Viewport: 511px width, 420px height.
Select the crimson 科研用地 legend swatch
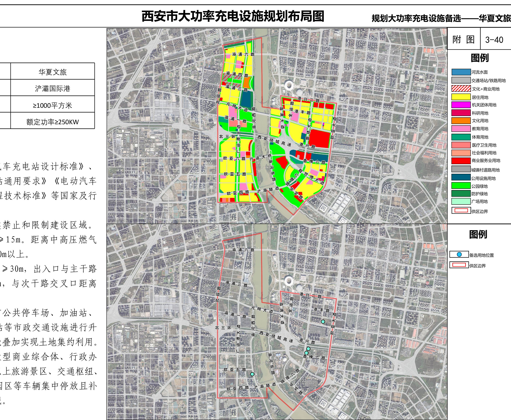point(461,113)
